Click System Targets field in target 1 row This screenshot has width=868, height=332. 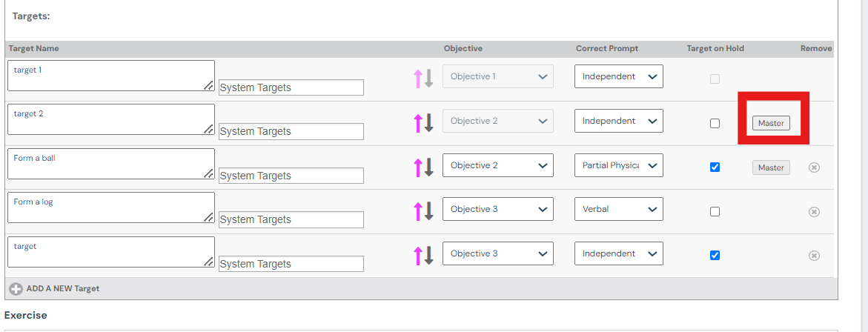[x=291, y=87]
